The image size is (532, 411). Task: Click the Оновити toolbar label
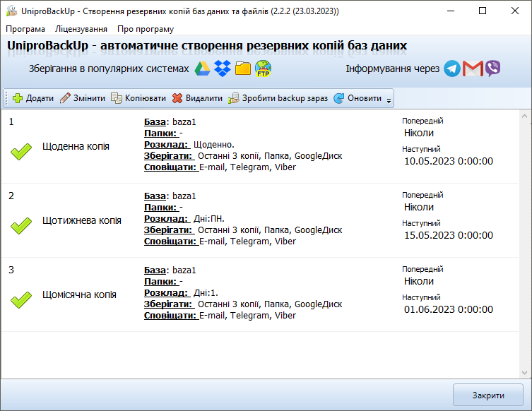point(365,98)
